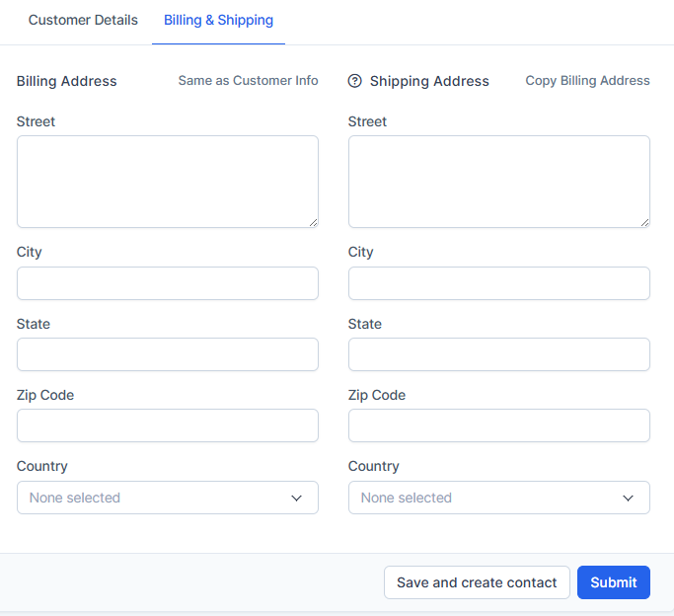674x616 pixels.
Task: Focus the Shipping Street text area
Action: point(498,182)
